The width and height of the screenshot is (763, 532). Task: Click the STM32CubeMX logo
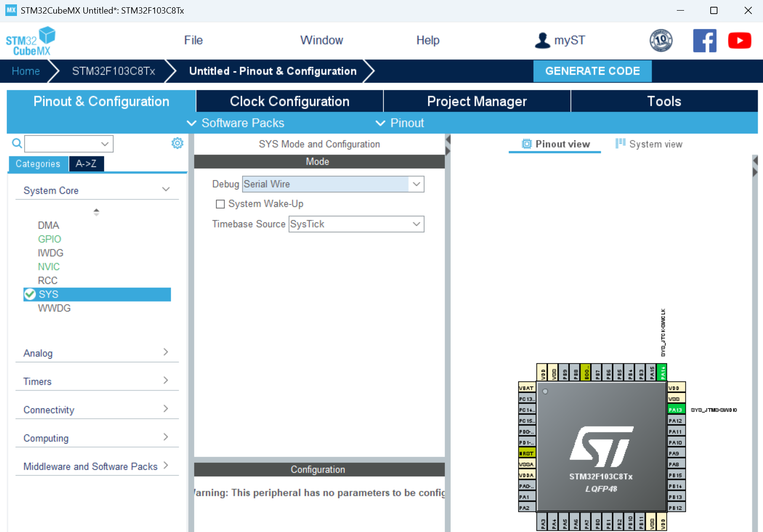(31, 41)
